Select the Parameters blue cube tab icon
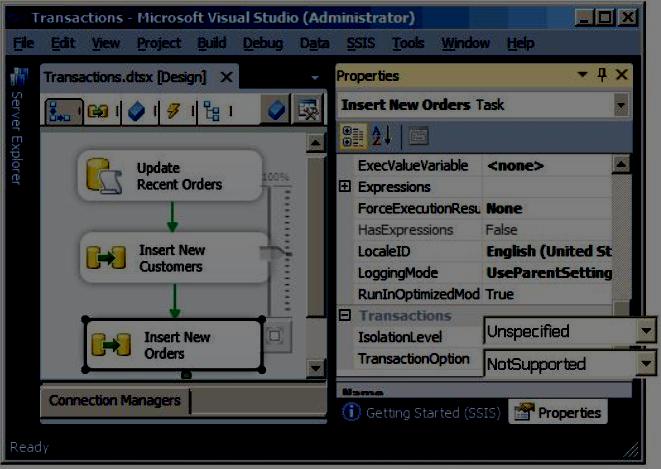 pyautogui.click(x=137, y=111)
